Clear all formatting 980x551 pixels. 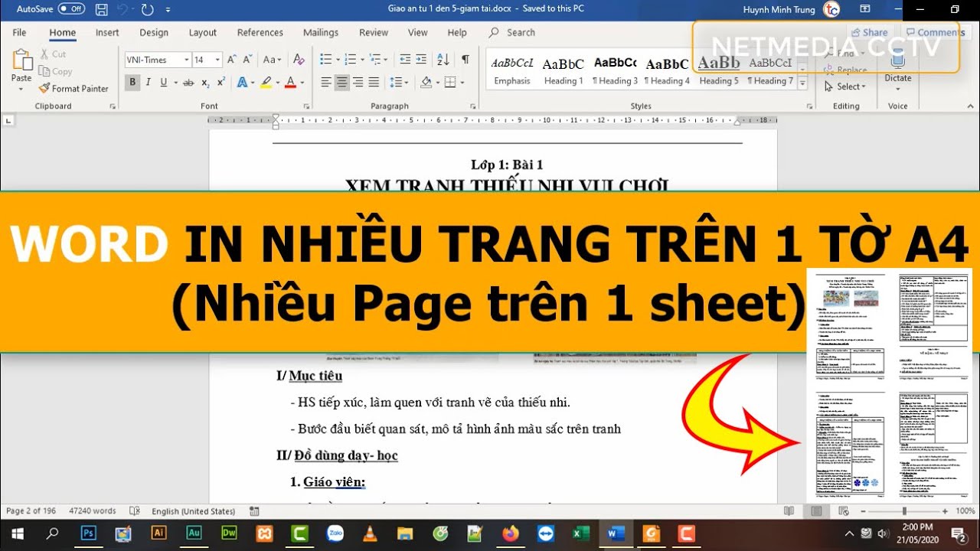pos(299,60)
